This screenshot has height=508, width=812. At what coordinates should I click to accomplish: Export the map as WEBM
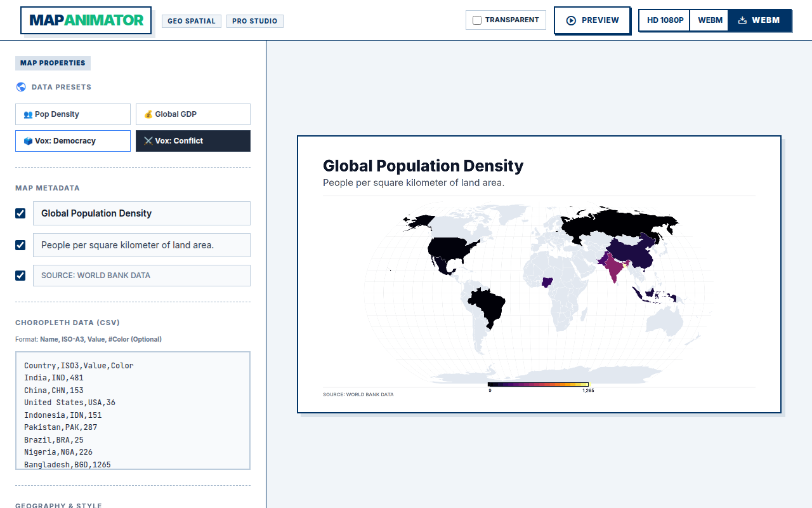[759, 20]
